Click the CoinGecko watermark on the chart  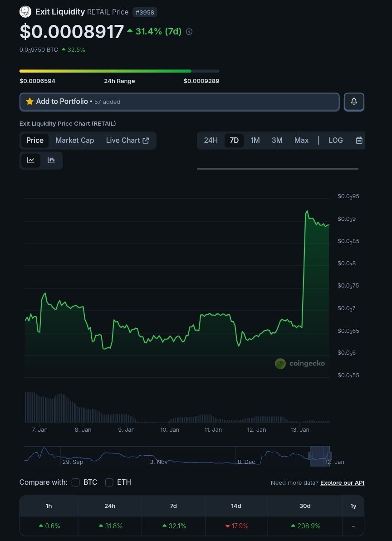300,363
